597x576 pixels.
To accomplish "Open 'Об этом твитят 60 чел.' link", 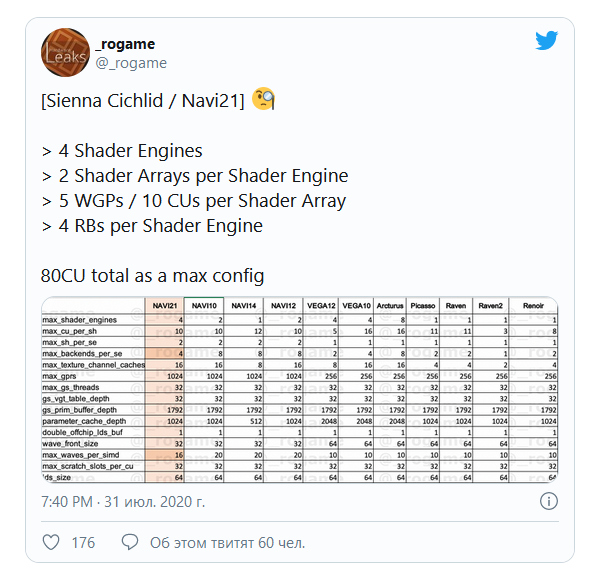I will click(x=228, y=542).
